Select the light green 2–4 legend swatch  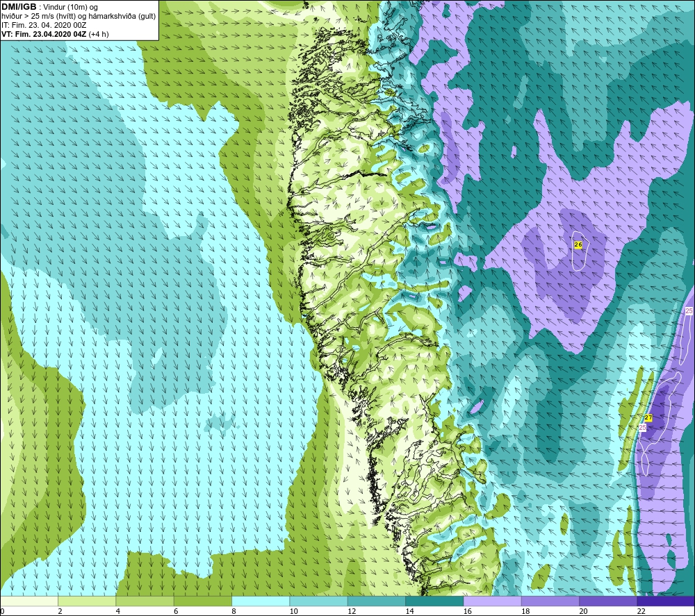pyautogui.click(x=87, y=601)
